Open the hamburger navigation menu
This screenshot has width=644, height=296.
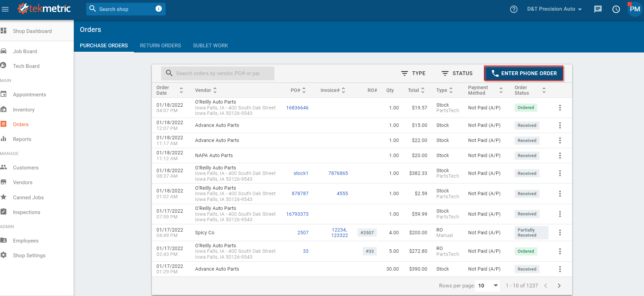(5, 9)
